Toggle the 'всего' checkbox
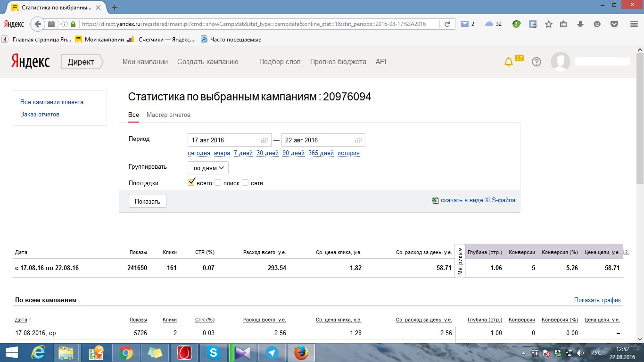This screenshot has width=644, height=362. pyautogui.click(x=191, y=182)
